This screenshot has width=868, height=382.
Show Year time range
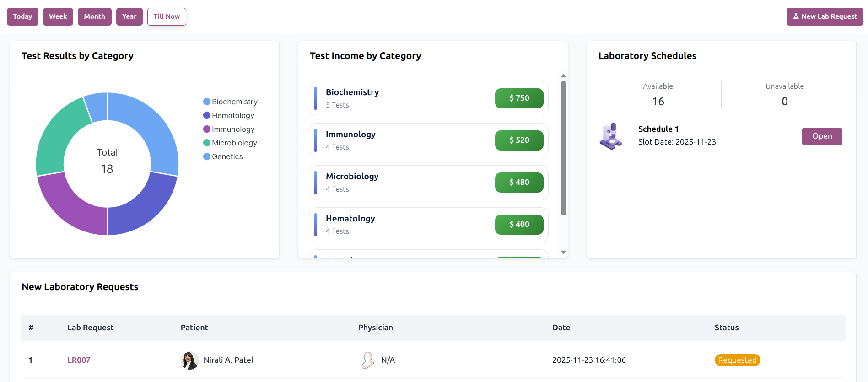[129, 16]
